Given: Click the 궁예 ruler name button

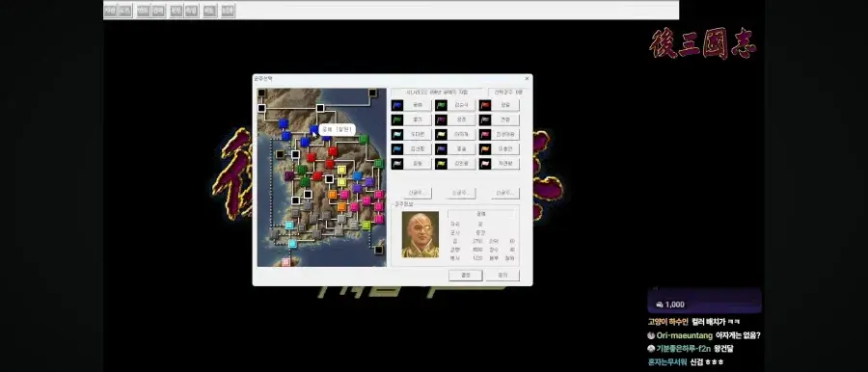Looking at the screenshot, I should [418, 105].
